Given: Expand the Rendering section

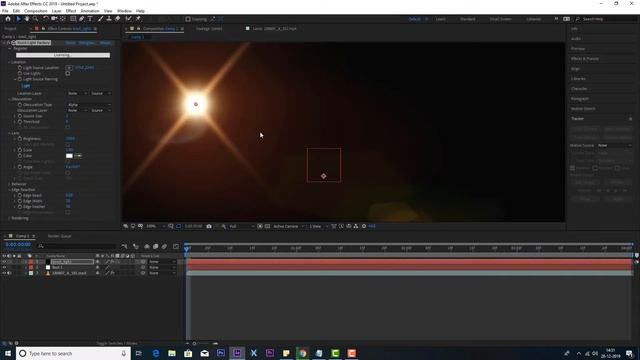Looking at the screenshot, I should (9, 218).
